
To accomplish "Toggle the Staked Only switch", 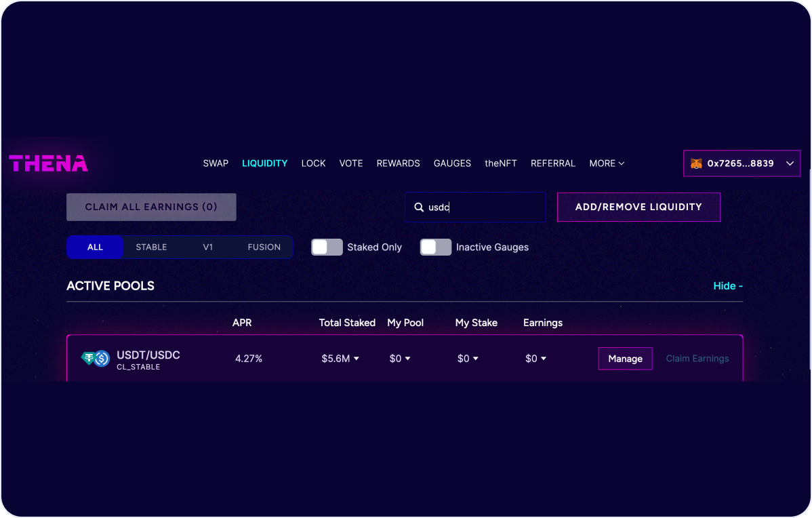I will [327, 247].
